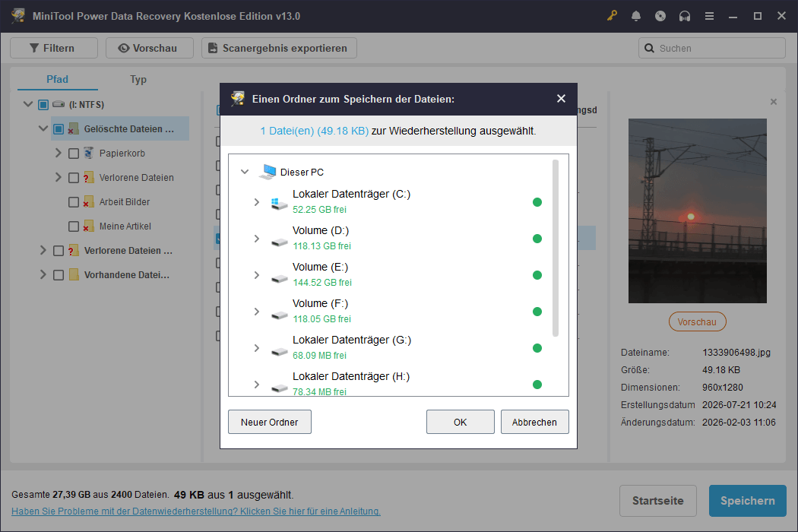Open the headset support icon
Image resolution: width=798 pixels, height=532 pixels.
click(x=685, y=16)
